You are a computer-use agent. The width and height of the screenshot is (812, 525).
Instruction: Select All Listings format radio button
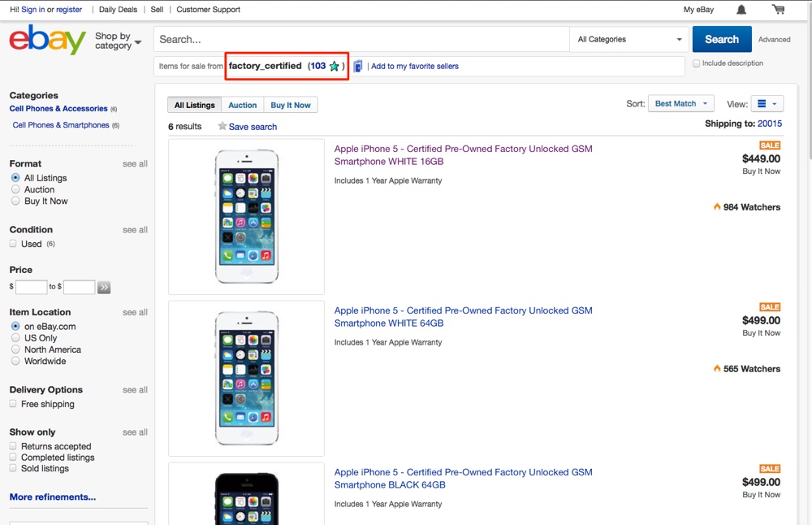[x=15, y=178]
